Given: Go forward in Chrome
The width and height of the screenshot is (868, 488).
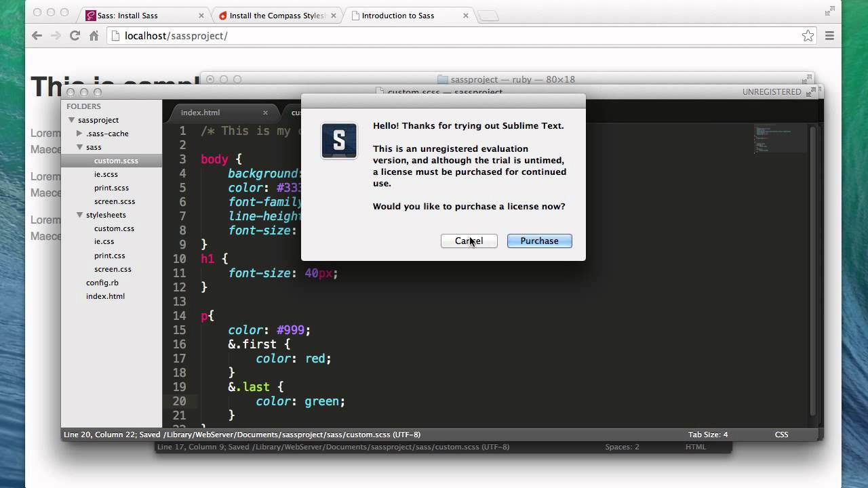Looking at the screenshot, I should click(56, 36).
